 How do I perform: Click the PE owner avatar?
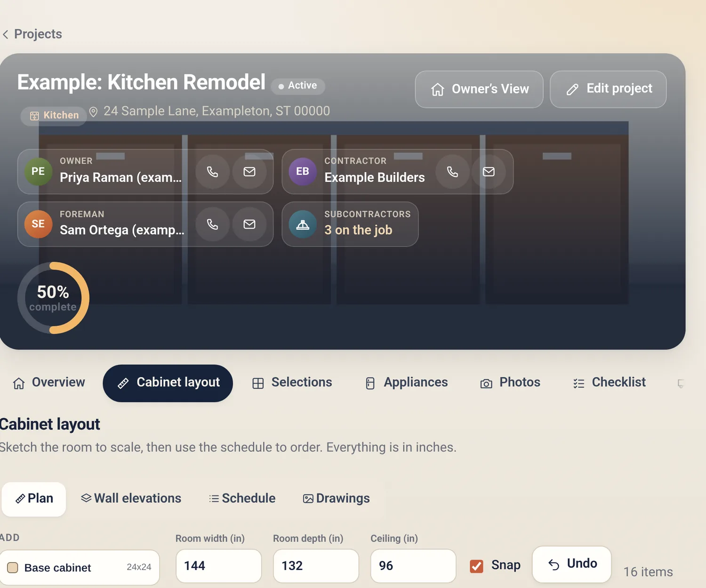38,172
